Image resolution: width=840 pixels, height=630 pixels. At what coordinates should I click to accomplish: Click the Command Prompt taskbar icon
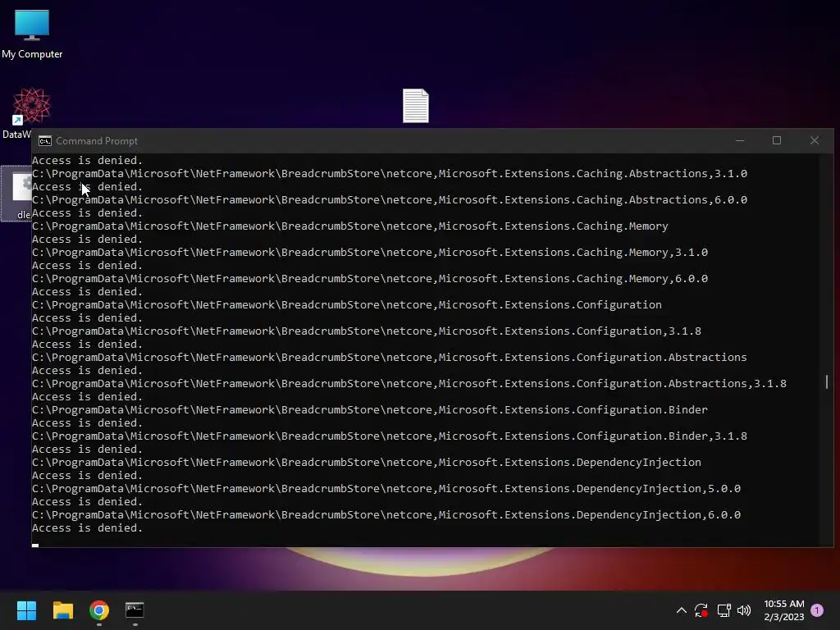135,610
